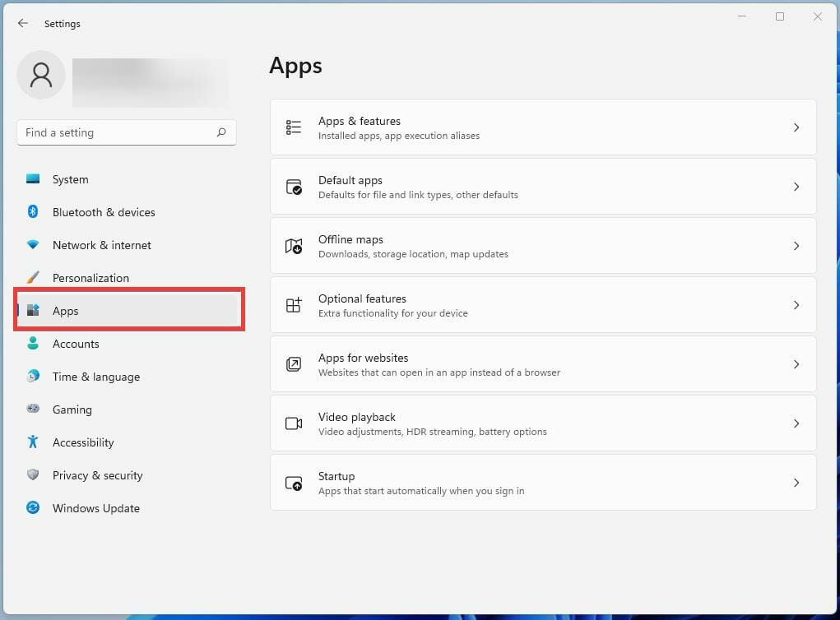
Task: Click the Gaming controller icon
Action: [33, 409]
